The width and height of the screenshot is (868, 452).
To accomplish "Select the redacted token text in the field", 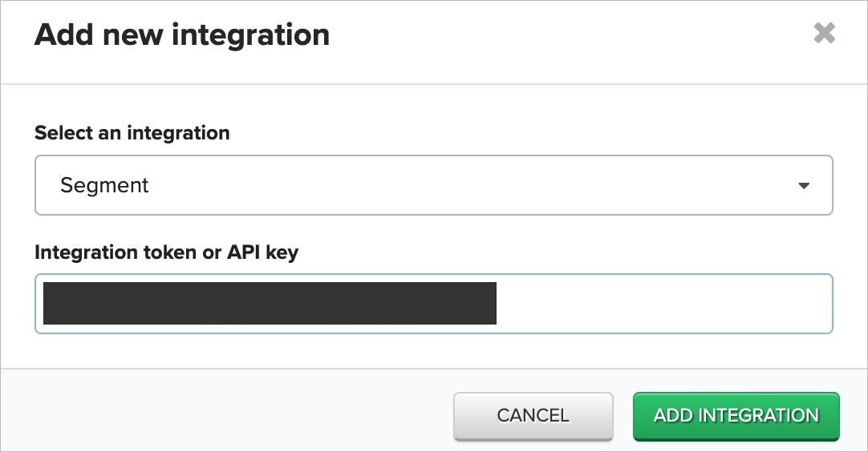I will [270, 303].
